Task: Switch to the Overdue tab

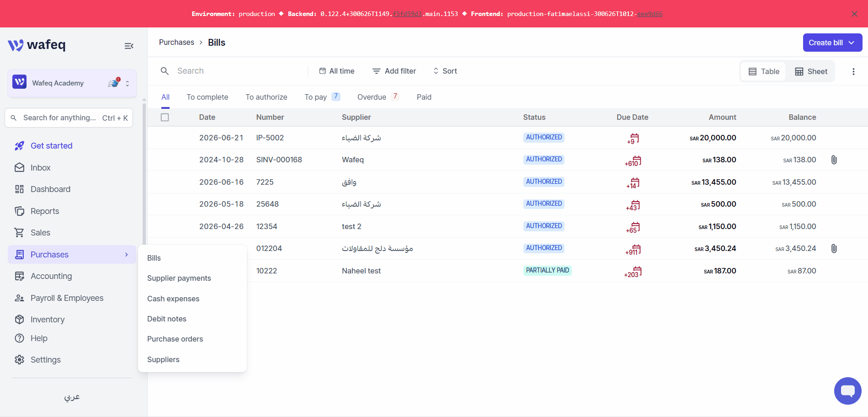Action: 378,97
